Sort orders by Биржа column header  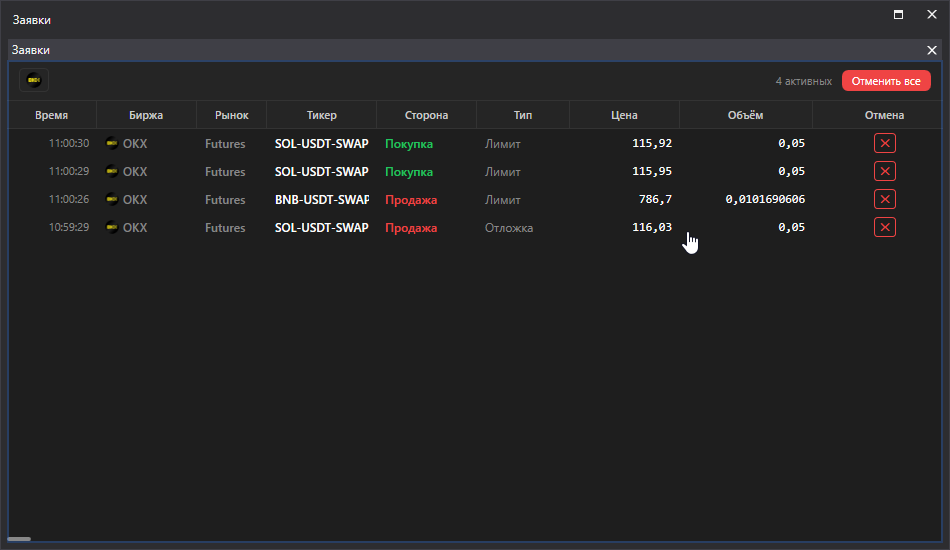pos(146,115)
